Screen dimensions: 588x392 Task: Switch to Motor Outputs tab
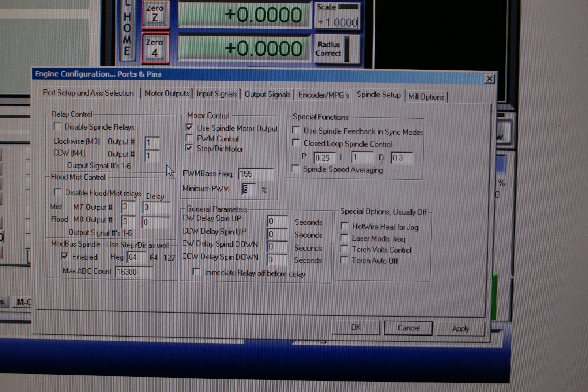point(167,93)
